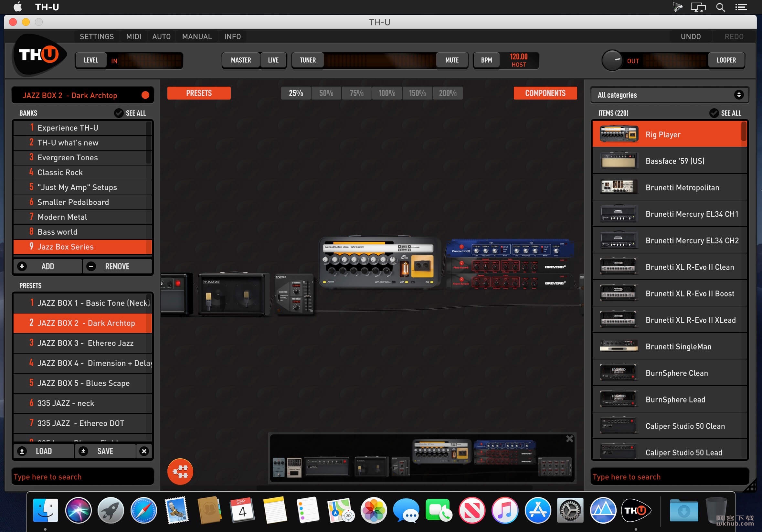
Task: Toggle the TUNER
Action: (308, 60)
